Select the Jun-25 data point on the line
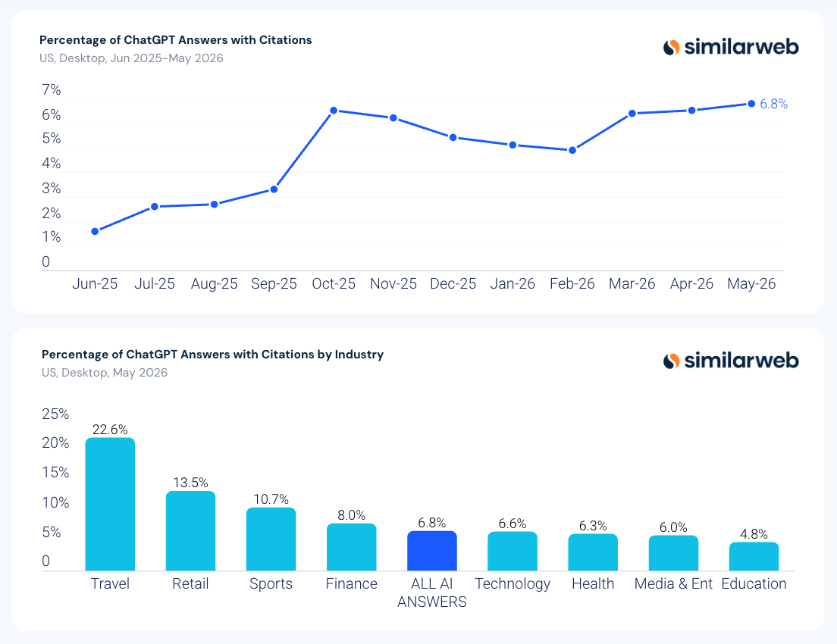This screenshot has height=644, width=837. [95, 232]
